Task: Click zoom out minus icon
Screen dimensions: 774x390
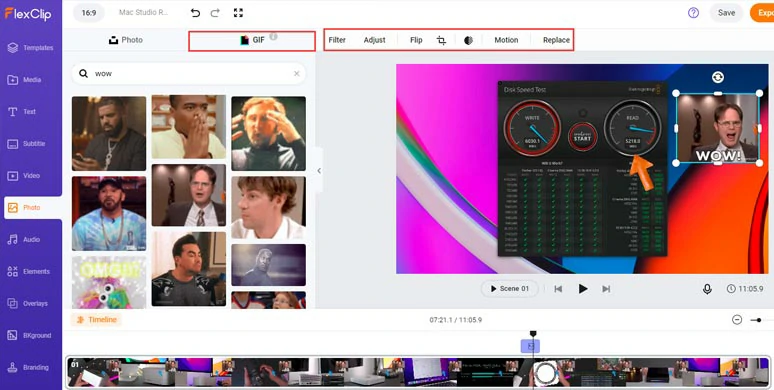Action: tap(737, 320)
